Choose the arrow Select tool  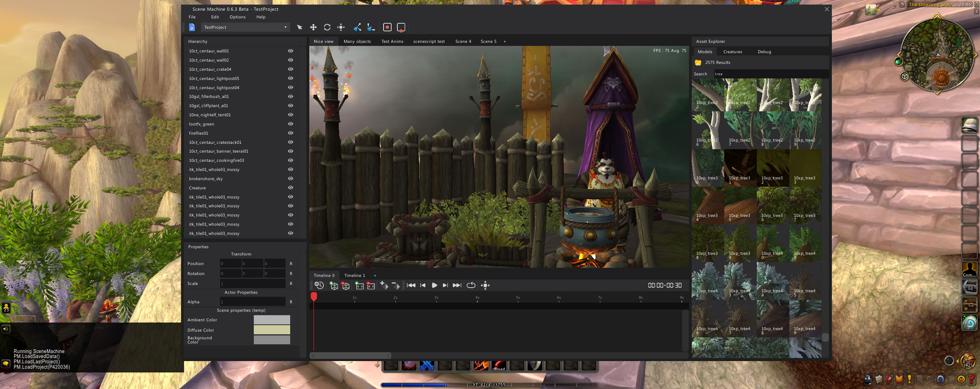pyautogui.click(x=299, y=27)
